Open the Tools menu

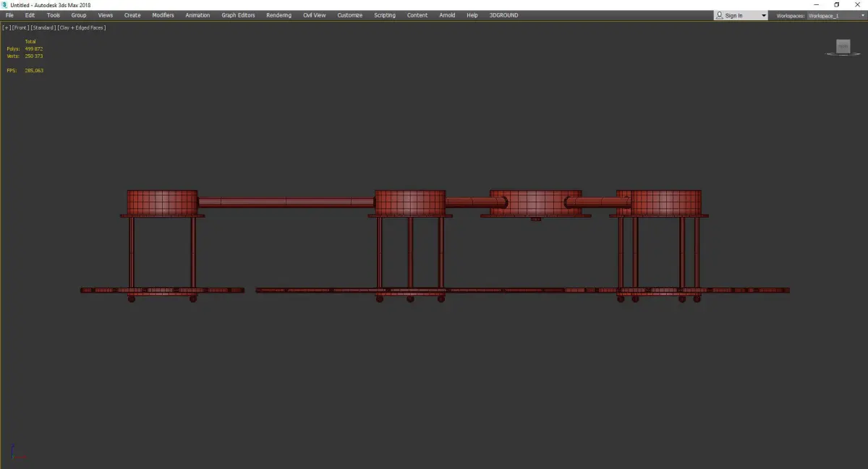[x=54, y=15]
